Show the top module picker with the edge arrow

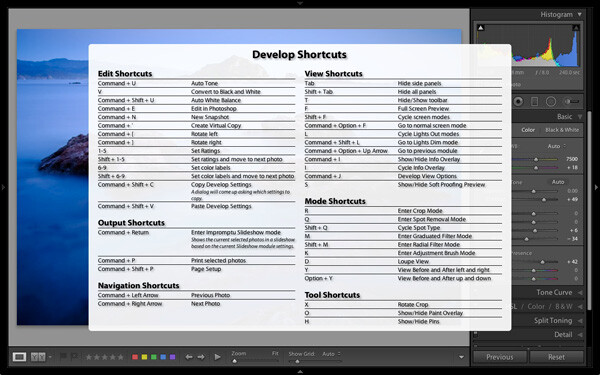pos(300,3)
